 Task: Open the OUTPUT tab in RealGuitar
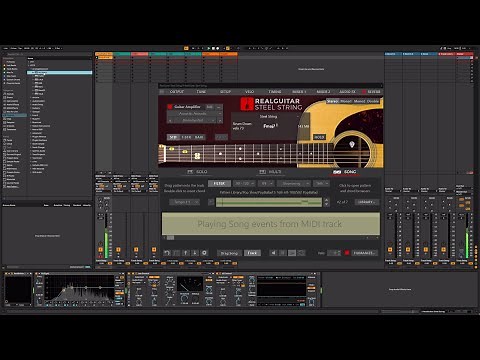coord(177,91)
